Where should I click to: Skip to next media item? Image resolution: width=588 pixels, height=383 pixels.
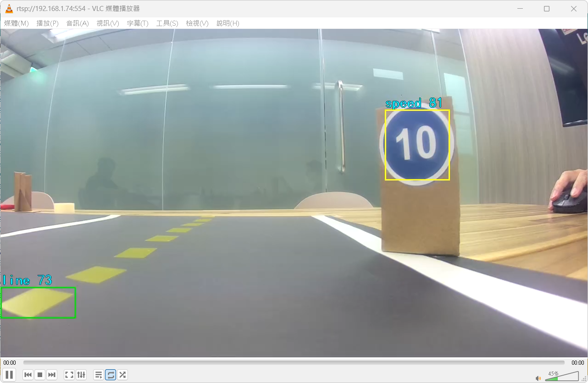(x=52, y=375)
